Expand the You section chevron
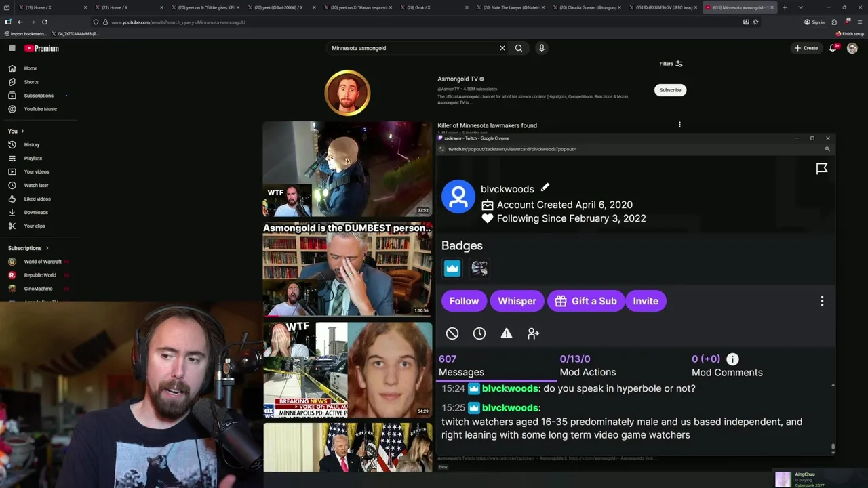Image resolution: width=868 pixels, height=488 pixels. click(x=22, y=131)
